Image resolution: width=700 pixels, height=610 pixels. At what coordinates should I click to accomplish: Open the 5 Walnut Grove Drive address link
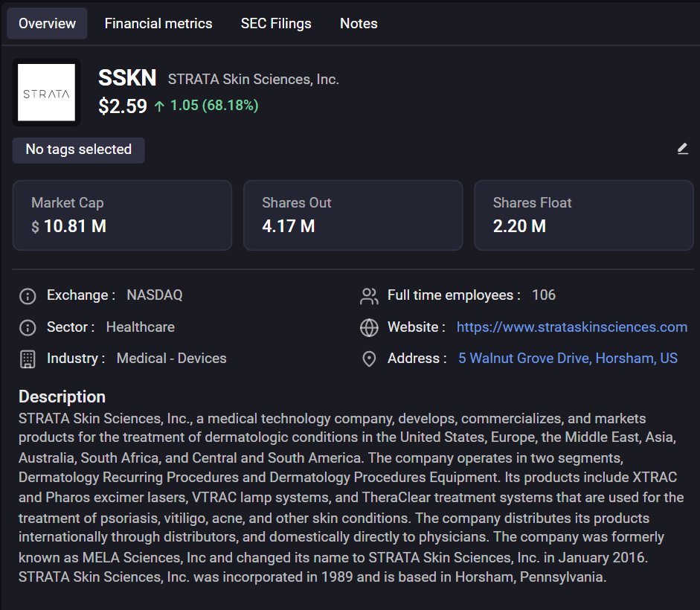pyautogui.click(x=568, y=358)
